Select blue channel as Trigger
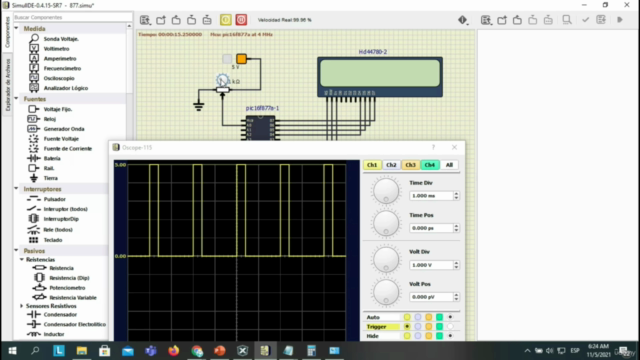640x360 pixels. [418, 327]
